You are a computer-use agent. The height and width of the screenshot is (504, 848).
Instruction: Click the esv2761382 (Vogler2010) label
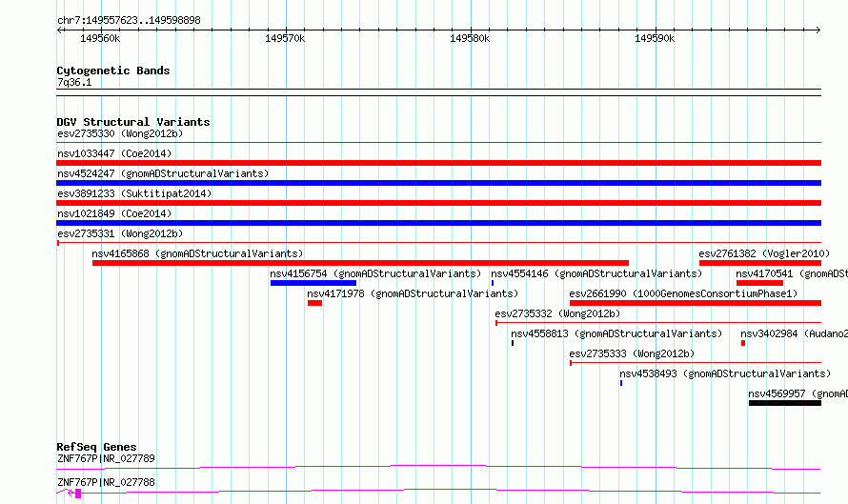click(x=764, y=253)
